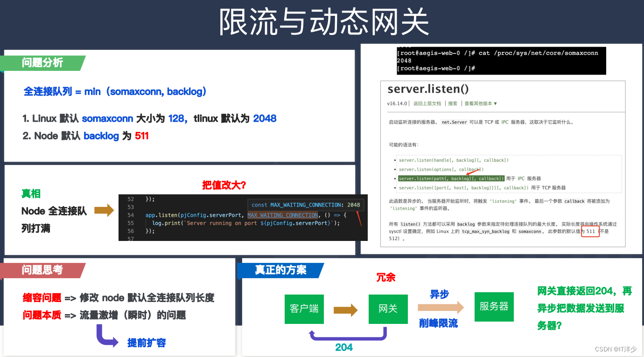
Task: Open the 查看其他版本 version dropdown
Action: tap(481, 103)
